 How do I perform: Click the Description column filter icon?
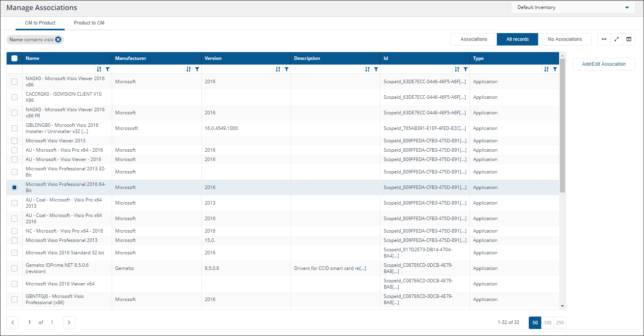(376, 69)
